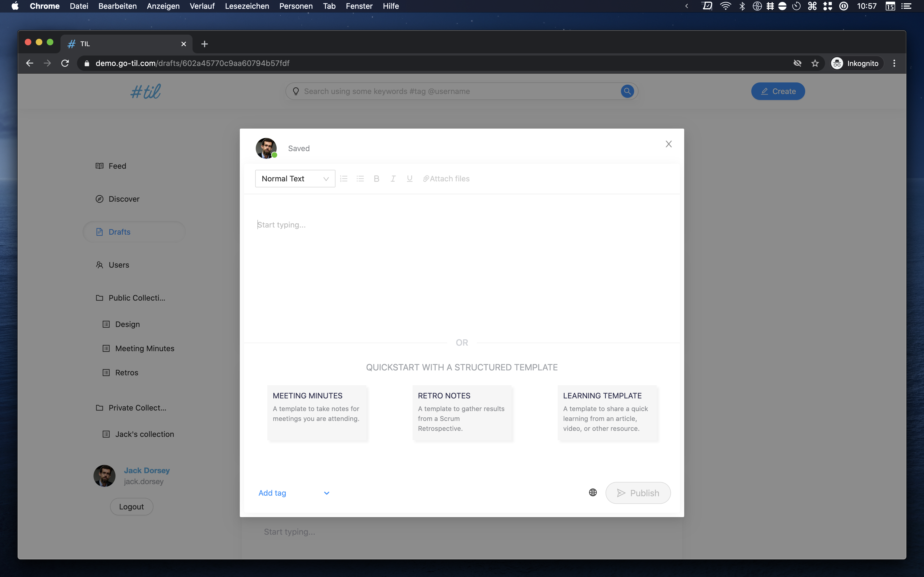Click into the keyword search field
The height and width of the screenshot is (577, 924).
click(458, 91)
